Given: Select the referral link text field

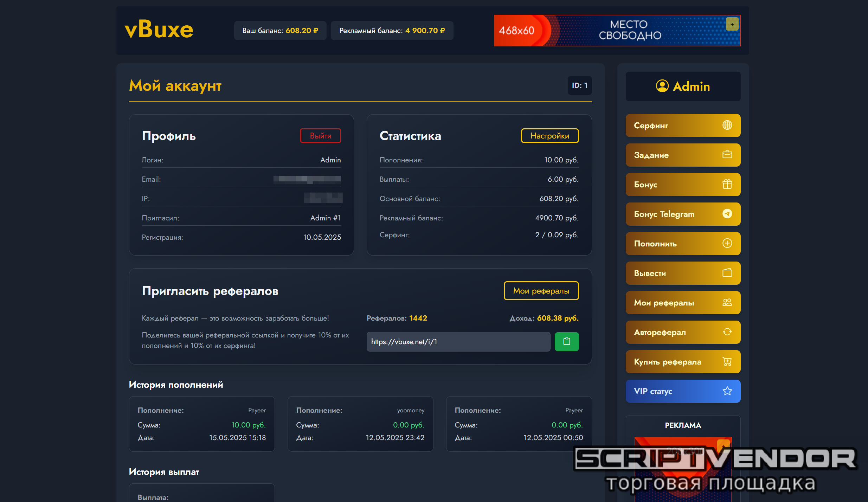Looking at the screenshot, I should [458, 342].
